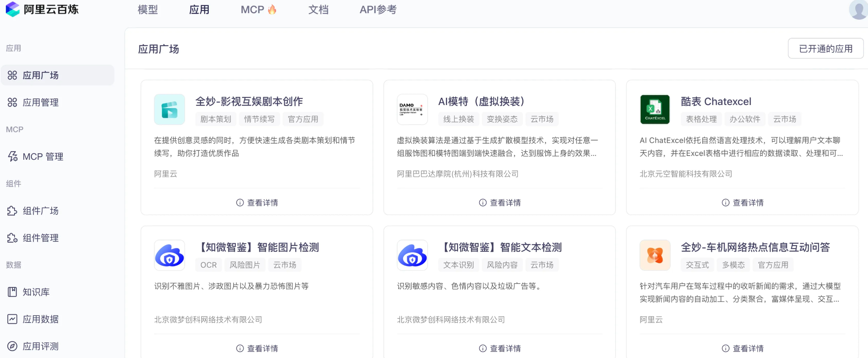Open the user avatar in top right
Image resolution: width=868 pixels, height=358 pixels.
pyautogui.click(x=859, y=9)
